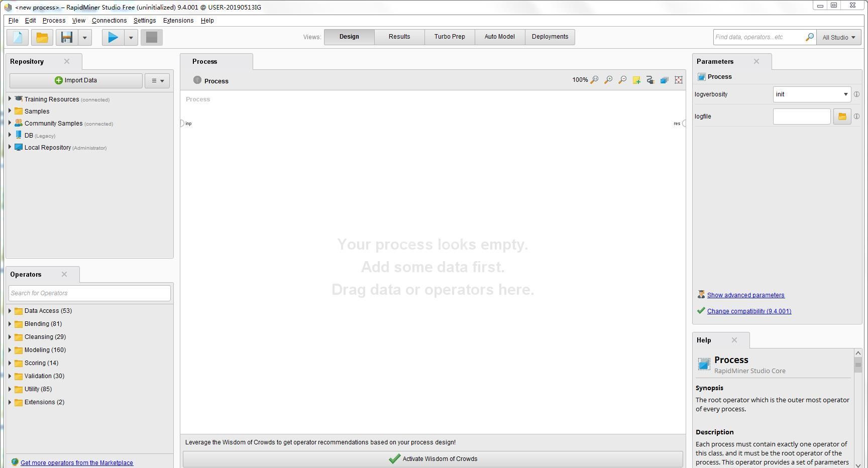Screen dimensions: 868x468
Task: Close the Operators panel
Action: pyautogui.click(x=64, y=274)
